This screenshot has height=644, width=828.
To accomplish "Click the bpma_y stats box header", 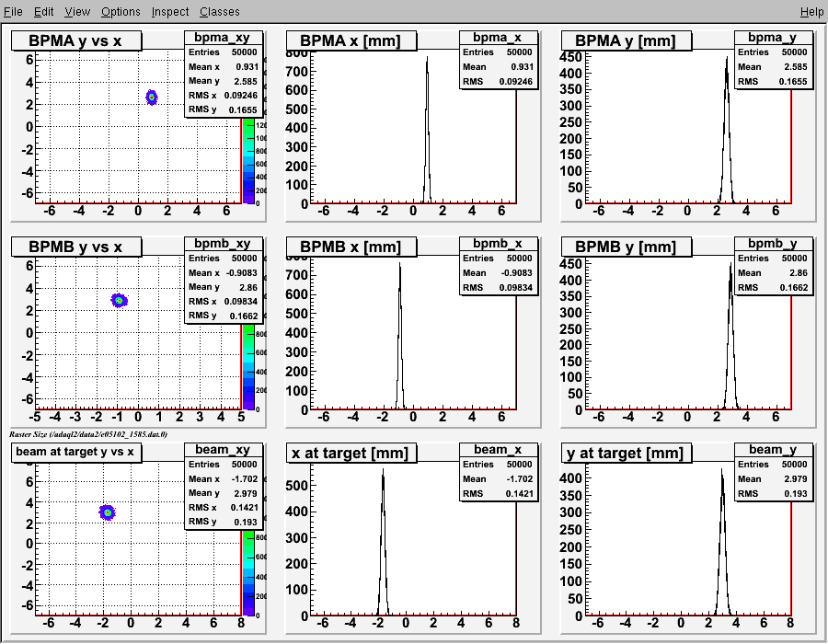I will pos(773,38).
